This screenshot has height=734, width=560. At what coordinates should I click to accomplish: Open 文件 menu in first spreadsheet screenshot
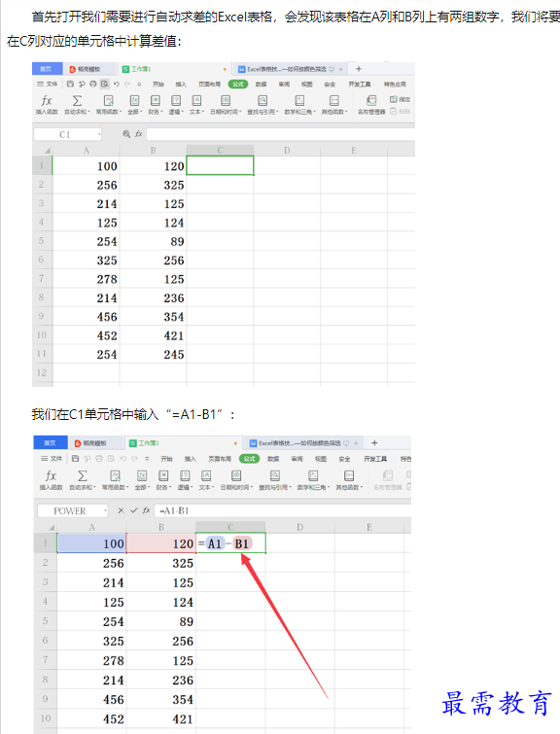coord(48,85)
